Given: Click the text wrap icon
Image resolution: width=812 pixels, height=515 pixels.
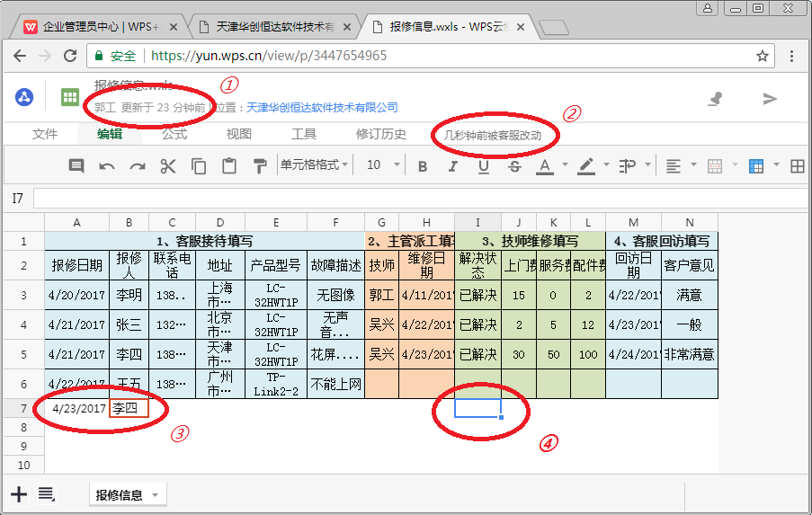Looking at the screenshot, I should (627, 166).
